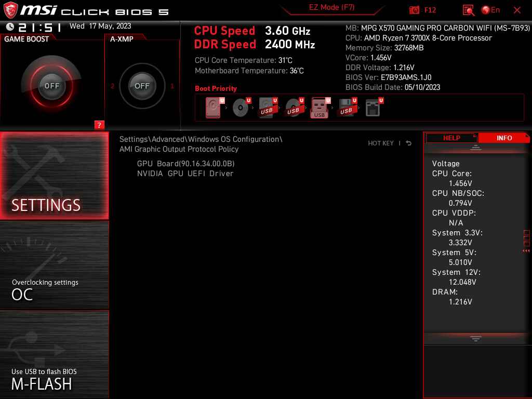Screen dimensions: 532x399
Task: Click the back arrow next to HOT KEY
Action: 408,143
